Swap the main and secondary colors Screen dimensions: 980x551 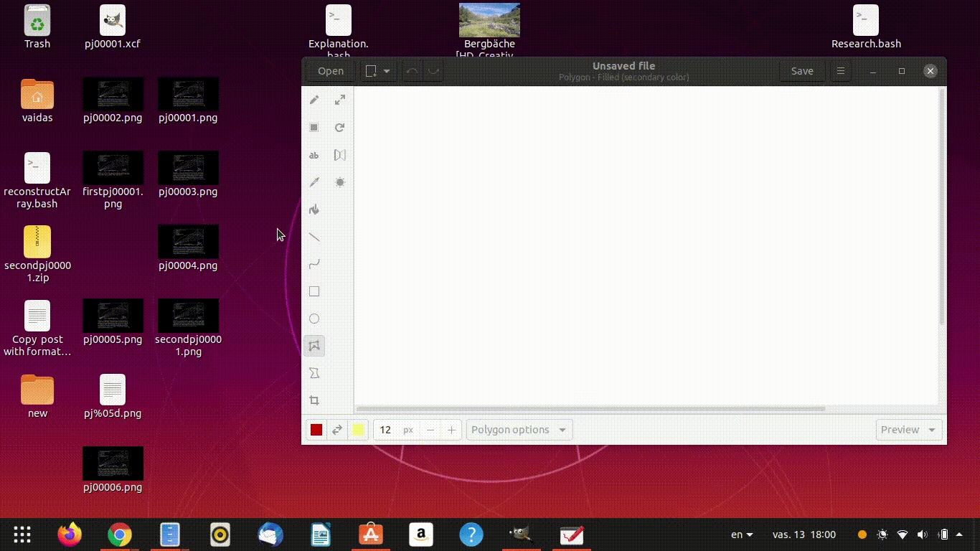(x=337, y=429)
